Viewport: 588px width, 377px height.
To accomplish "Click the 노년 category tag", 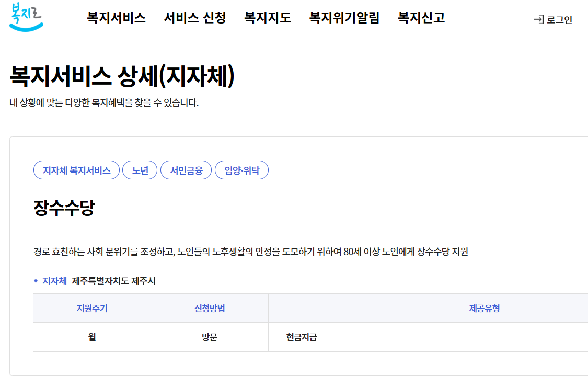I will click(140, 169).
